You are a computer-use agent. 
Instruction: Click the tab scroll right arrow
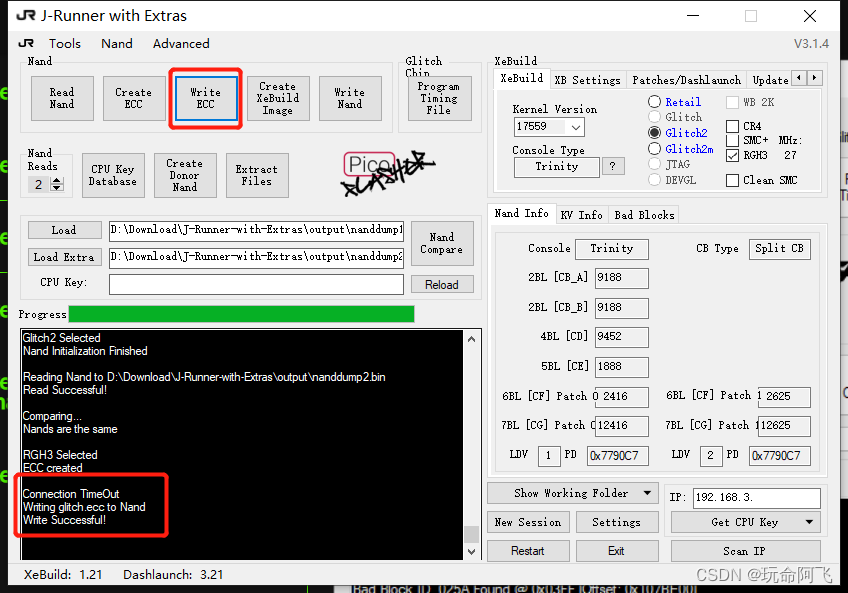814,78
